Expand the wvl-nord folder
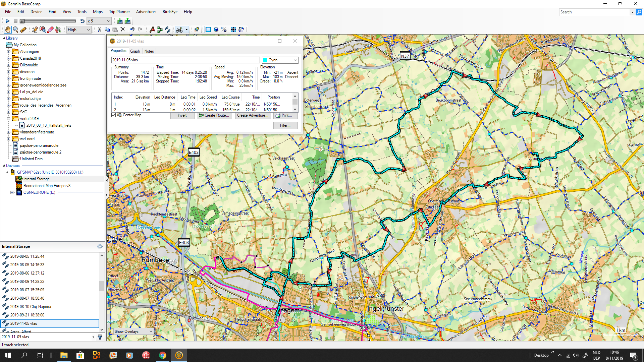The width and height of the screenshot is (644, 362). pos(9,139)
